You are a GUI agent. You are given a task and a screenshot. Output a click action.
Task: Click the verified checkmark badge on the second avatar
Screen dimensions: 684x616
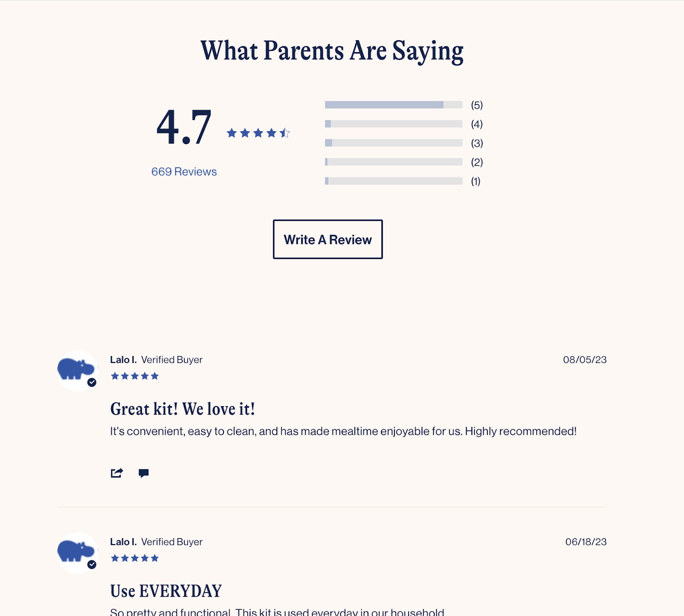pos(92,565)
